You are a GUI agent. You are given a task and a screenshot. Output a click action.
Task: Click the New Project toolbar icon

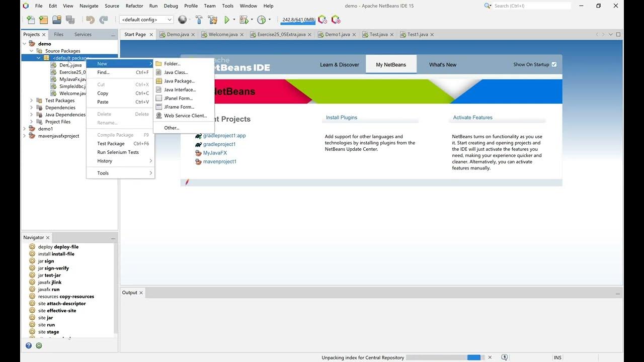tap(44, 20)
